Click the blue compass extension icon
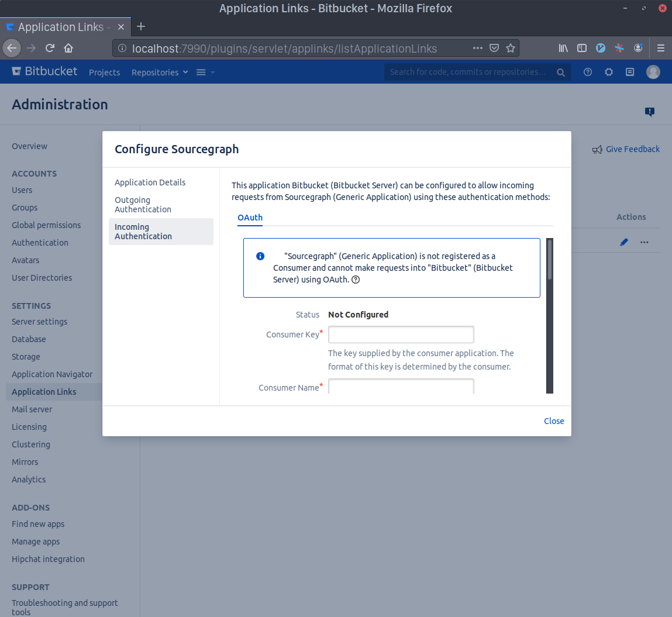This screenshot has width=672, height=617. (x=601, y=48)
